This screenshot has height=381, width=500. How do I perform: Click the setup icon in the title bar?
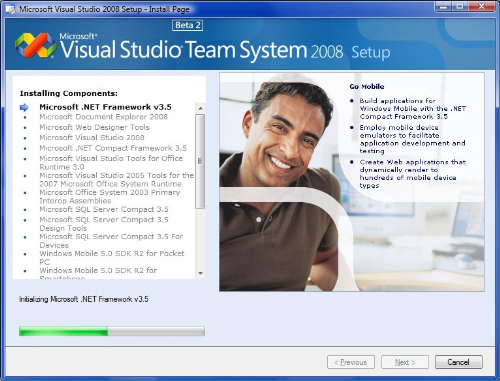[x=10, y=9]
